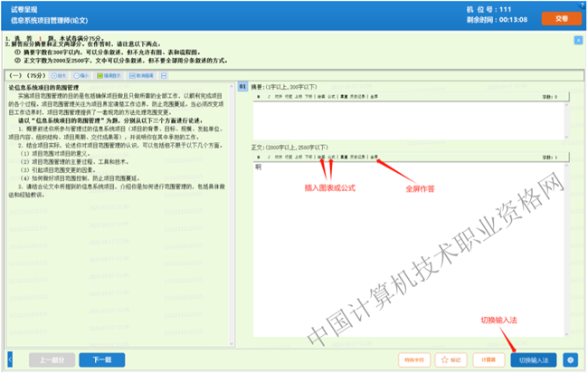
Task: Submit the exam with 交卷 button
Action: point(560,18)
